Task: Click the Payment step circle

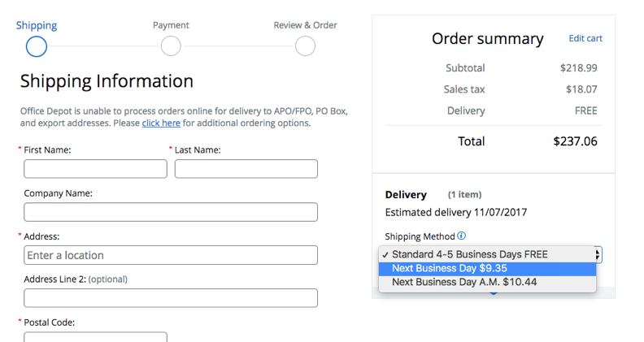Action: click(171, 46)
